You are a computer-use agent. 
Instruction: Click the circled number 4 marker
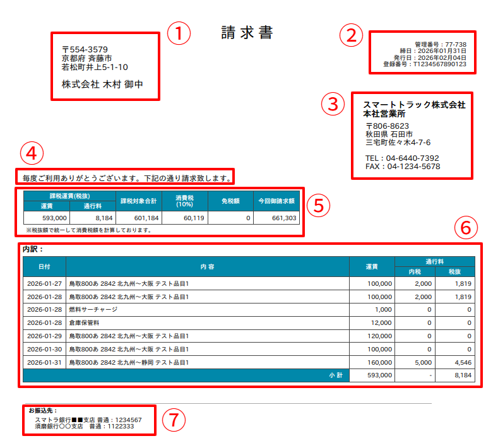32,153
